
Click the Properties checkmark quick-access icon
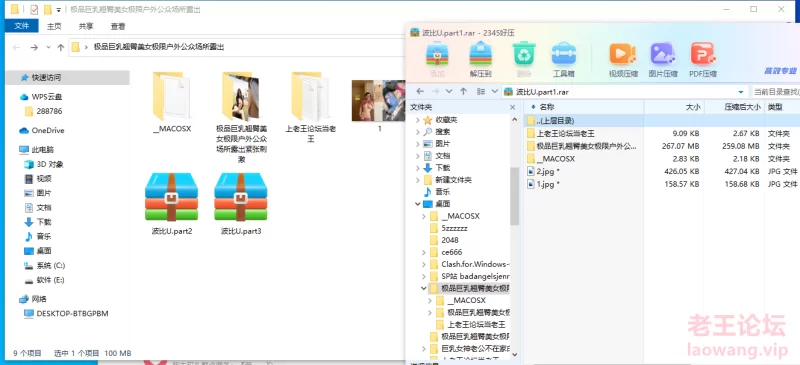[34, 9]
